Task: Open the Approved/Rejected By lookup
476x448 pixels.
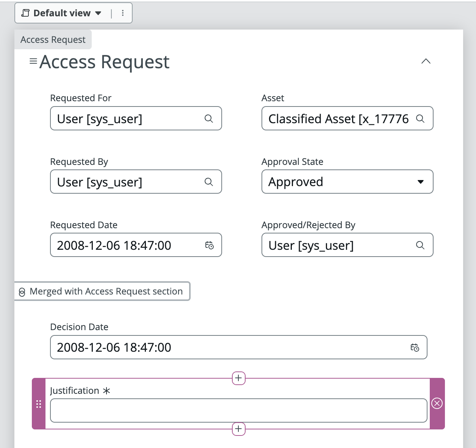Action: (420, 245)
